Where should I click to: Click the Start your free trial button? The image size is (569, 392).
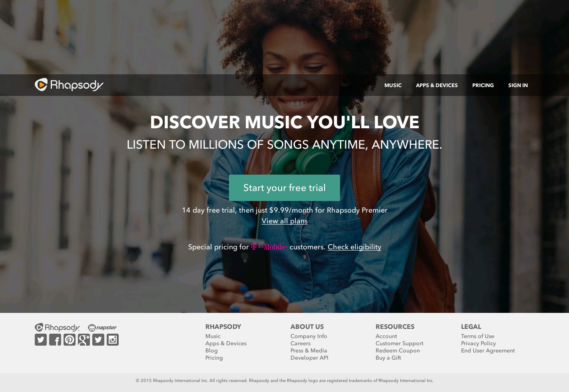click(x=284, y=188)
